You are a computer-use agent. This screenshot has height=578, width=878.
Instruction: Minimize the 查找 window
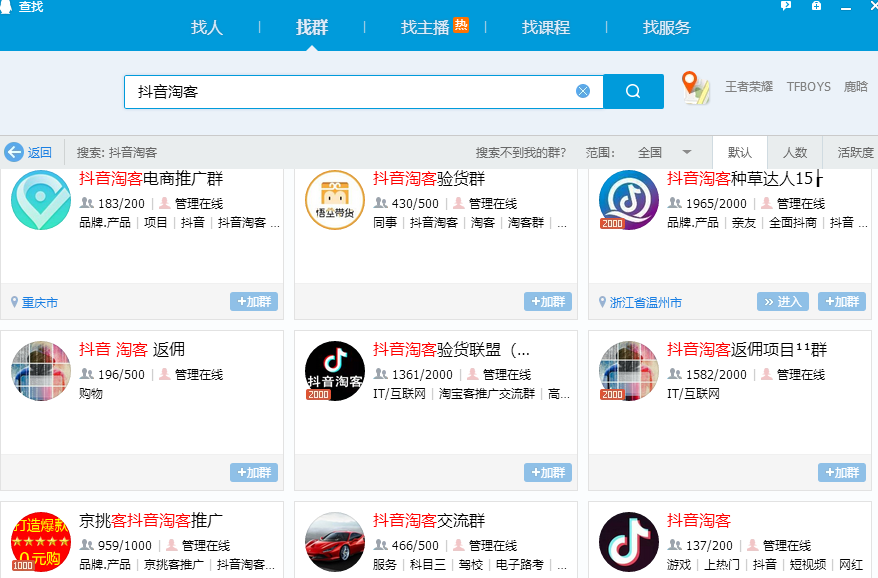[x=846, y=7]
